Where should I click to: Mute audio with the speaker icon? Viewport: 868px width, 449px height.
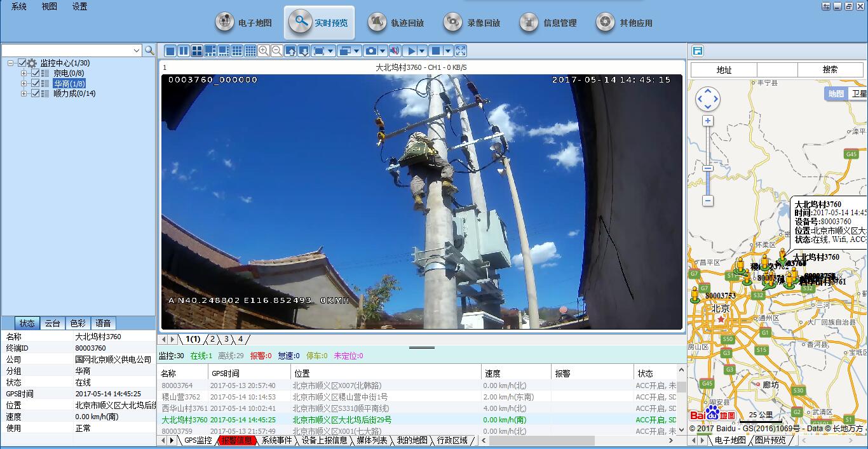click(x=395, y=51)
